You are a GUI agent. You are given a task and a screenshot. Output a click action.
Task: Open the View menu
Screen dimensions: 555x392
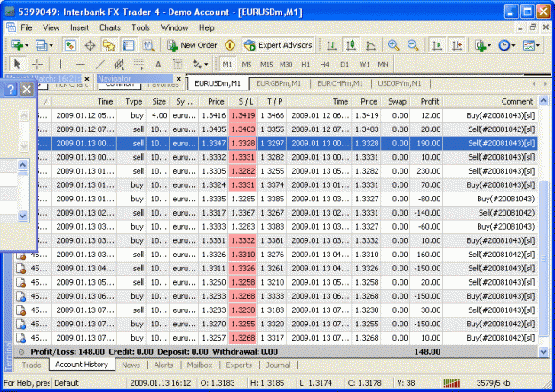[52, 27]
